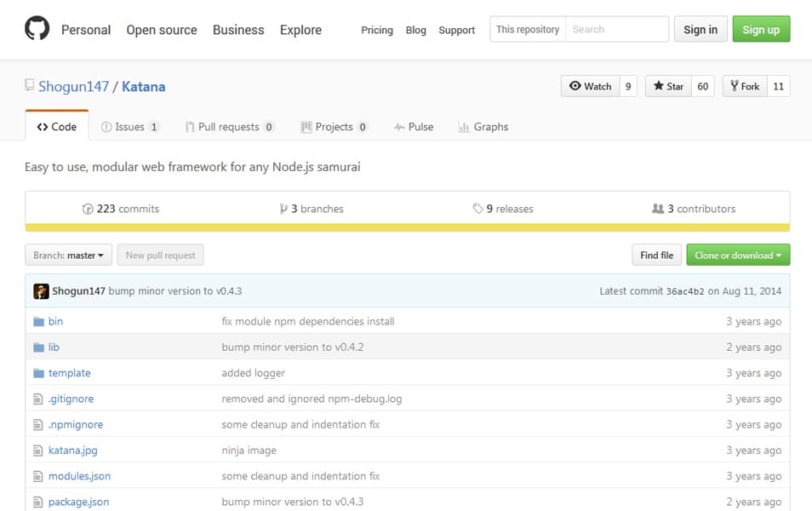Click the commits history clock icon

87,209
